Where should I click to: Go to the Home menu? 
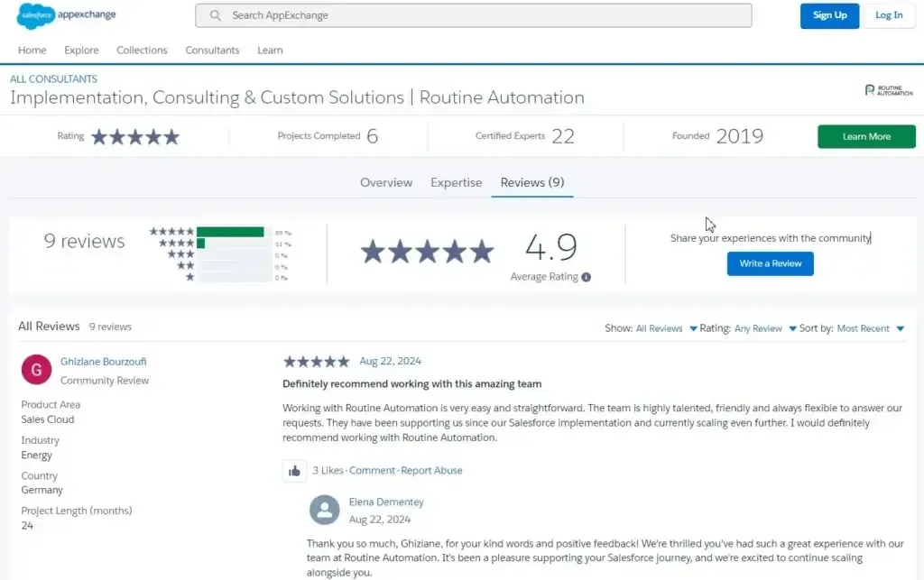[x=32, y=50]
